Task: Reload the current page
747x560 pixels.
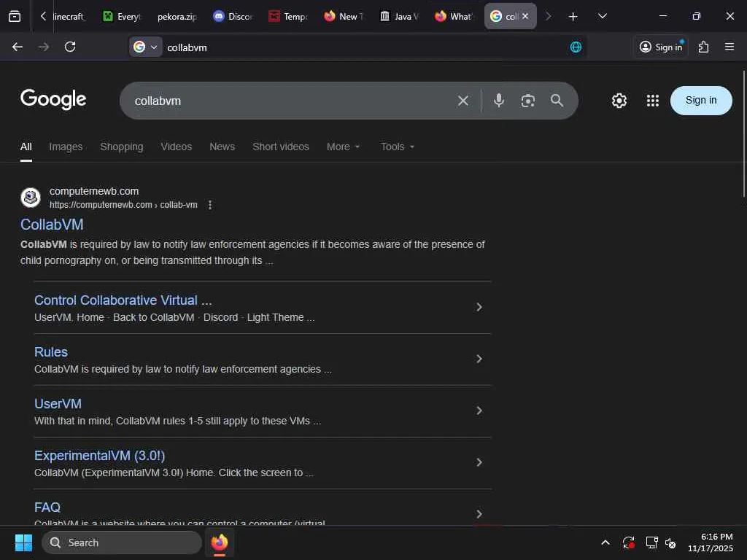Action: pos(70,47)
